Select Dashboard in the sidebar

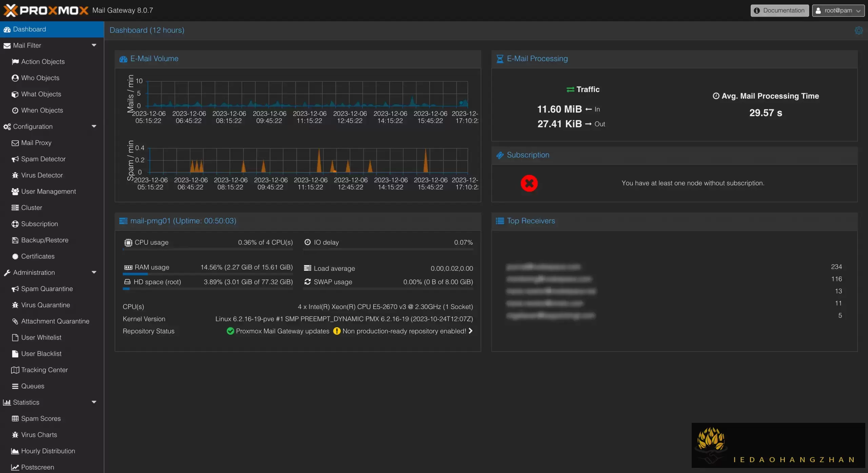[52, 29]
